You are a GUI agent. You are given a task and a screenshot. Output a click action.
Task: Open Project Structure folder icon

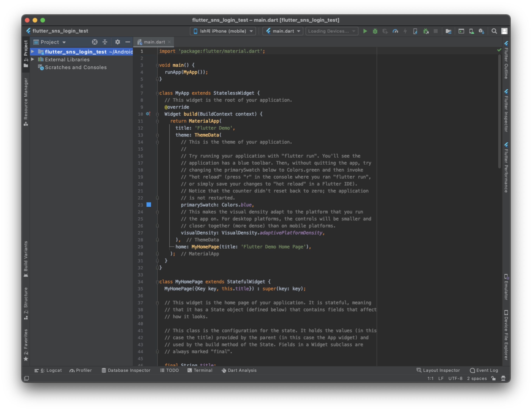pyautogui.click(x=448, y=31)
